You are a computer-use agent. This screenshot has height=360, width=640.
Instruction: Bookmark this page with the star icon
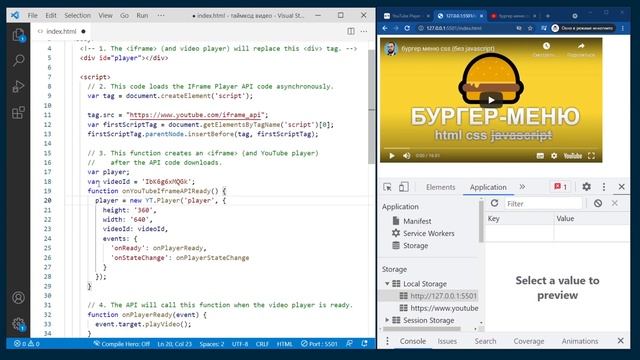click(530, 28)
